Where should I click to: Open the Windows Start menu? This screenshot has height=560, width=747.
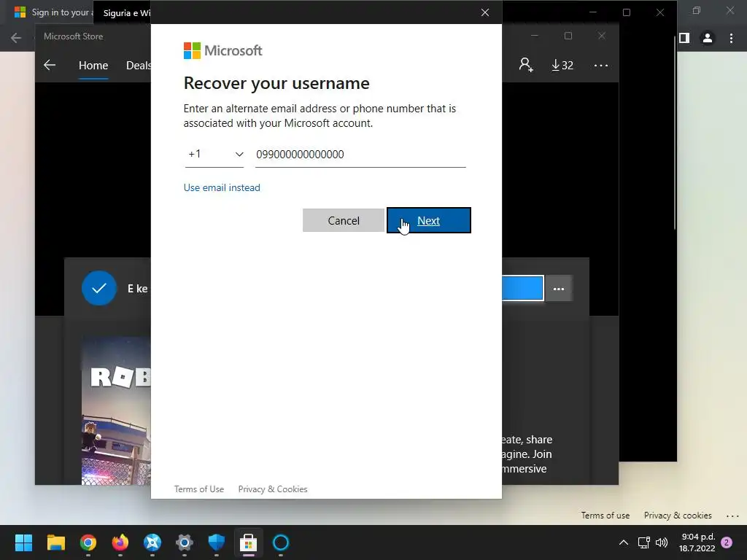coord(23,542)
